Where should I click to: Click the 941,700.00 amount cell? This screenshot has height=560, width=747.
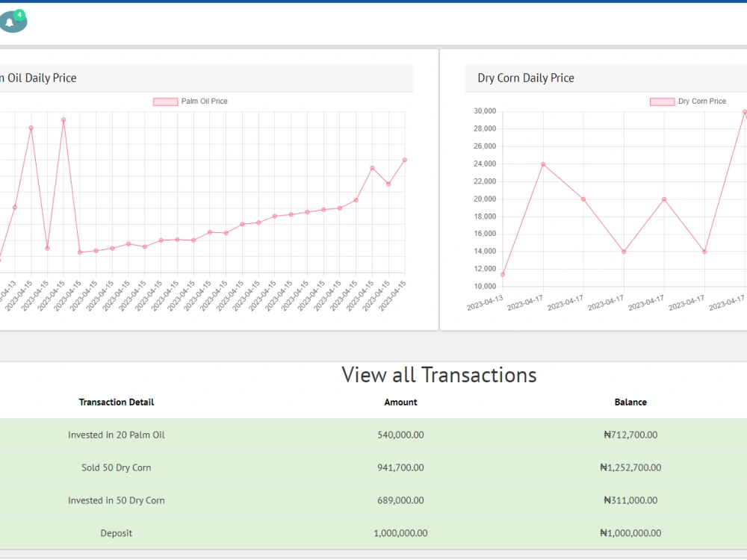400,467
